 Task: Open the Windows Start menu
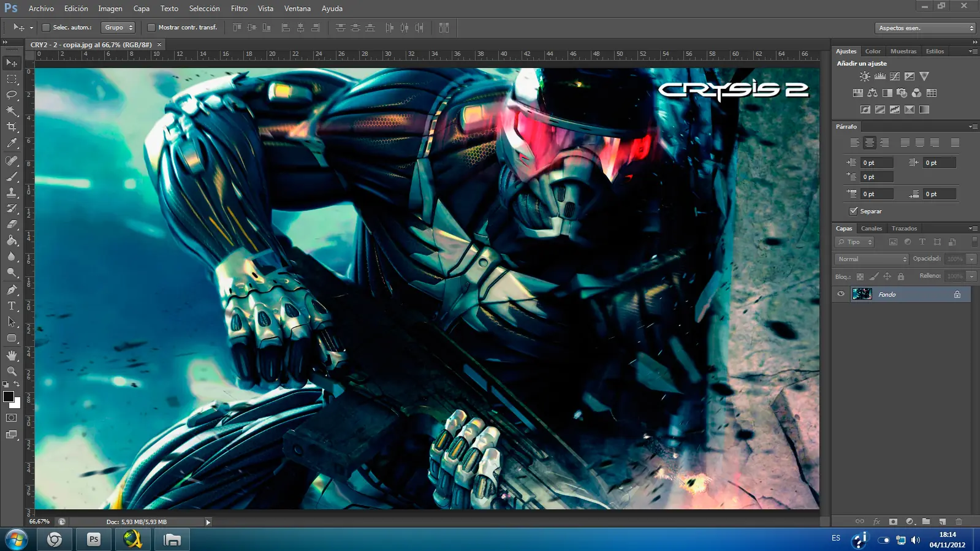click(16, 540)
